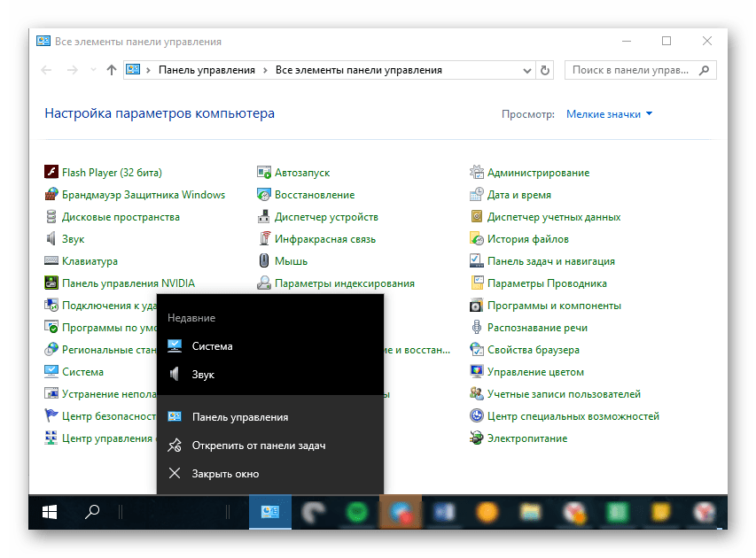Click the История файлов icon
The height and width of the screenshot is (558, 756).
click(476, 238)
